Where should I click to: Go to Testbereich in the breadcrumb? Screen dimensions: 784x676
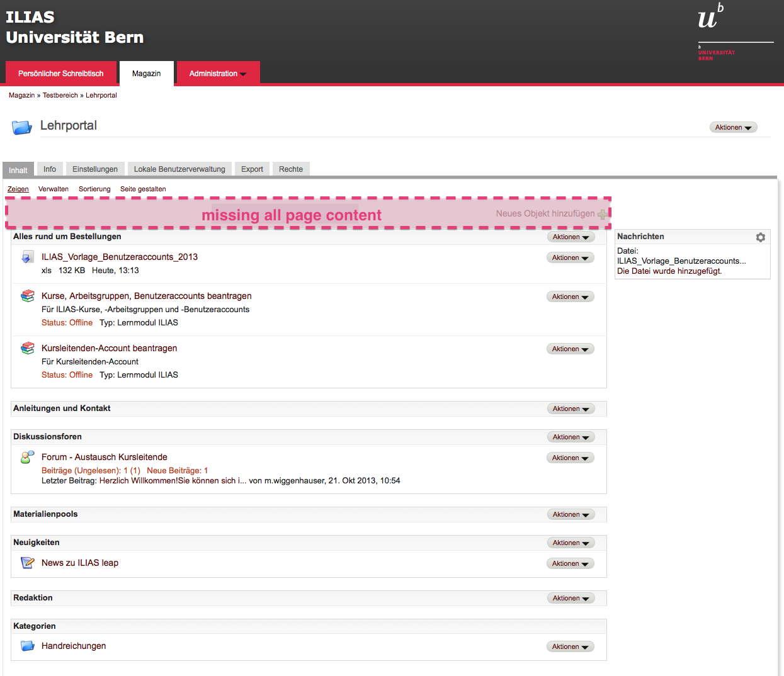[60, 96]
